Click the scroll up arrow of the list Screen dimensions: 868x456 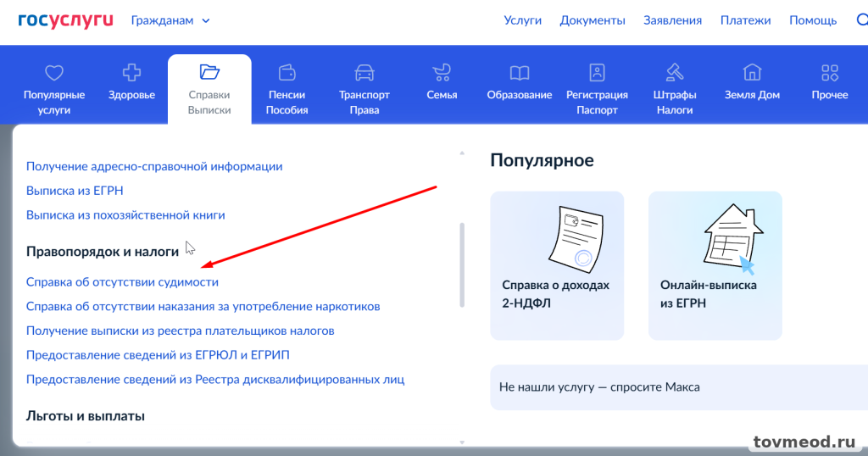pos(462,153)
